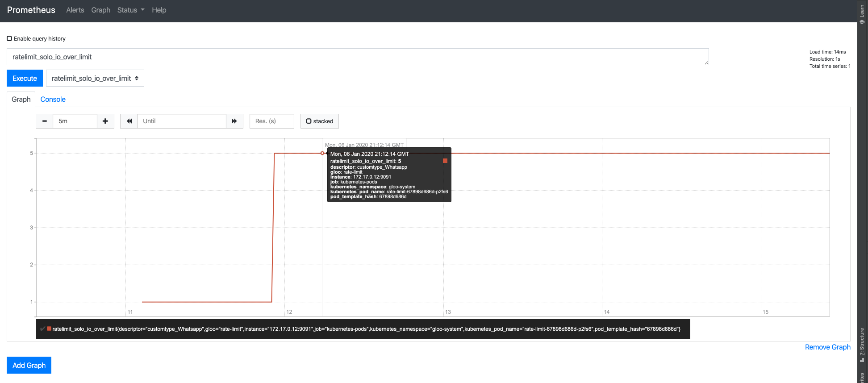The image size is (868, 383).
Task: Click the Until time input field
Action: 182,121
